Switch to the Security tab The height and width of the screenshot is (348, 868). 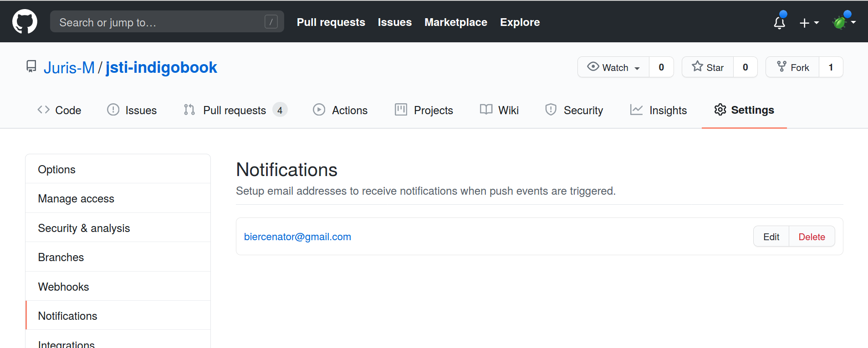(x=574, y=110)
